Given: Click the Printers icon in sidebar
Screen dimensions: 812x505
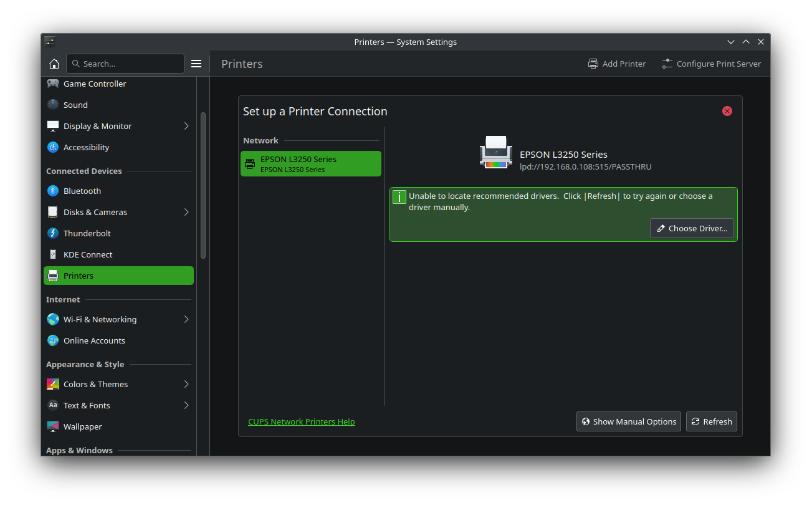Looking at the screenshot, I should point(53,276).
